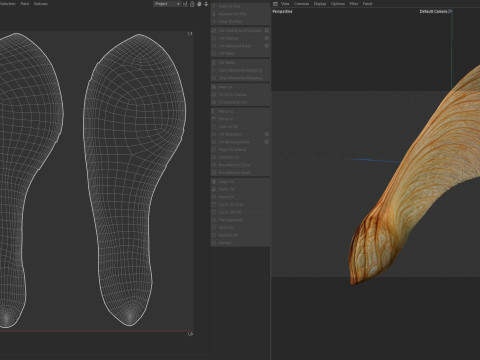The image size is (480, 360).
Task: Choose Cycle UV CW command
Action: pyautogui.click(x=240, y=212)
